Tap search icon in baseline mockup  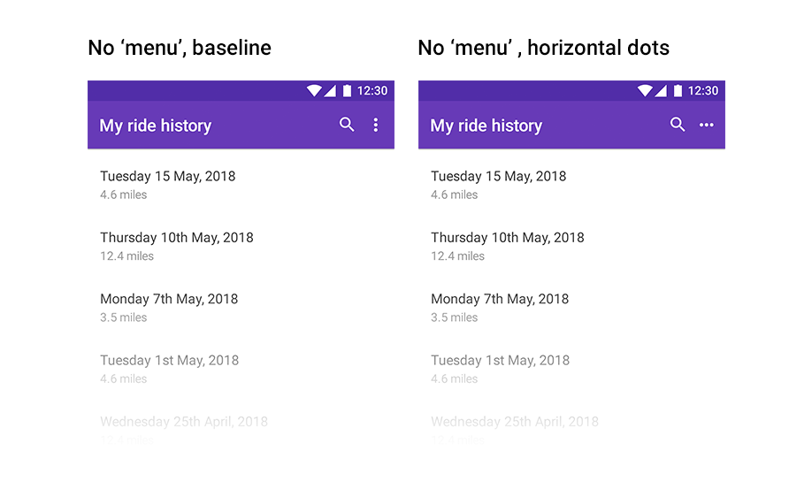(347, 124)
